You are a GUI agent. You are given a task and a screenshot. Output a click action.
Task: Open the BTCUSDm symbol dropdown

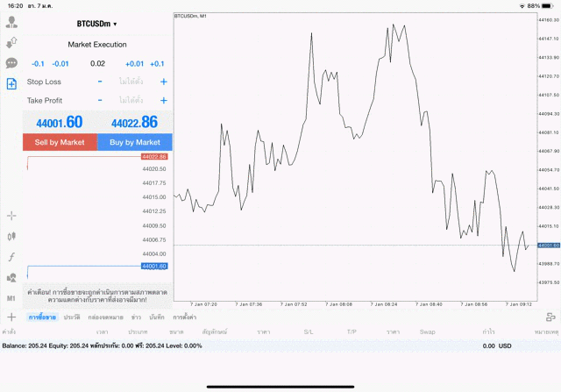click(x=97, y=24)
